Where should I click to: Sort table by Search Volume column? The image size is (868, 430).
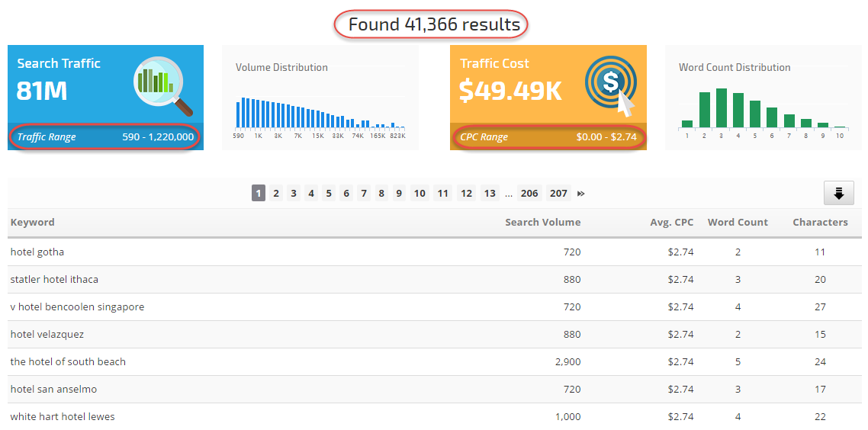[542, 223]
